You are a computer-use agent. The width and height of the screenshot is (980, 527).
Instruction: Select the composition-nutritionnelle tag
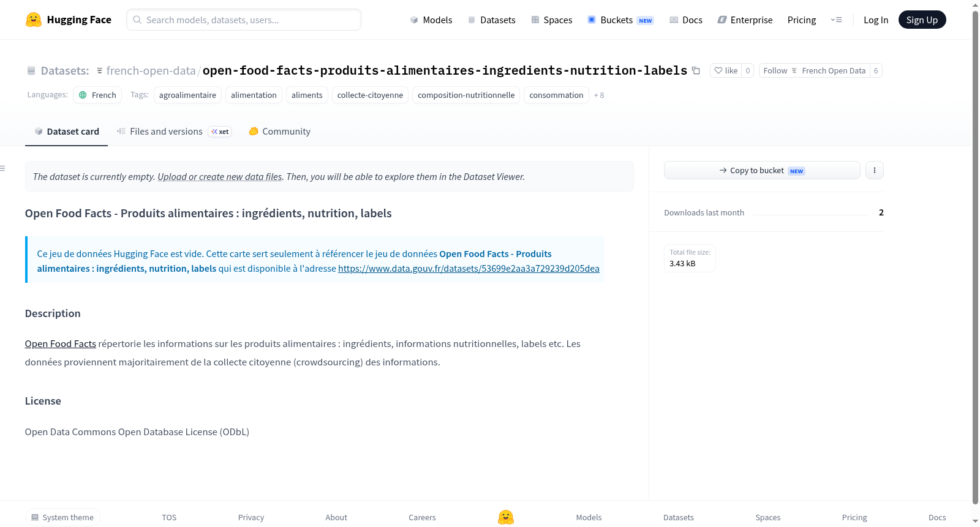(466, 95)
